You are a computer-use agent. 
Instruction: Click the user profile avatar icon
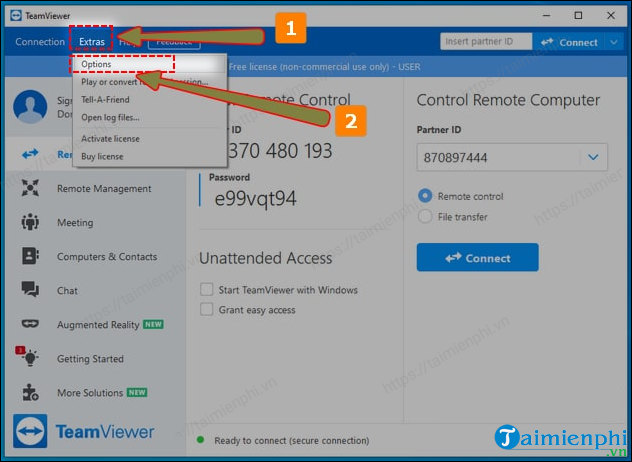[x=30, y=106]
